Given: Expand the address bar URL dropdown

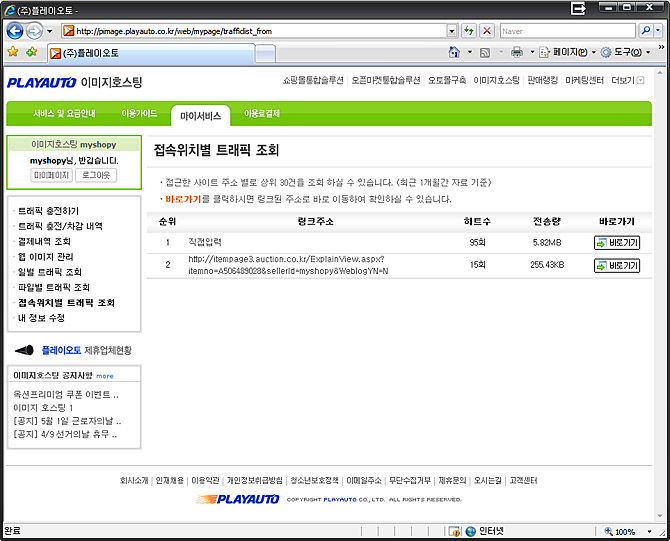Looking at the screenshot, I should point(451,31).
